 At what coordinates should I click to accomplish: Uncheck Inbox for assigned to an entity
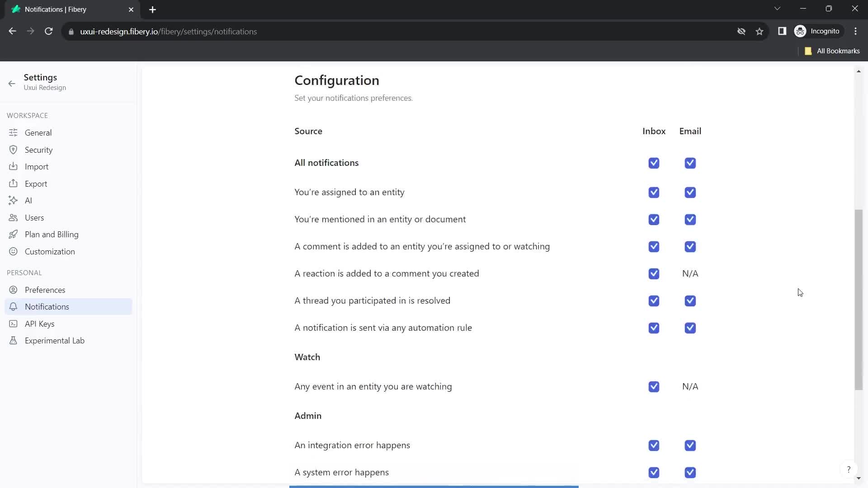tap(654, 192)
